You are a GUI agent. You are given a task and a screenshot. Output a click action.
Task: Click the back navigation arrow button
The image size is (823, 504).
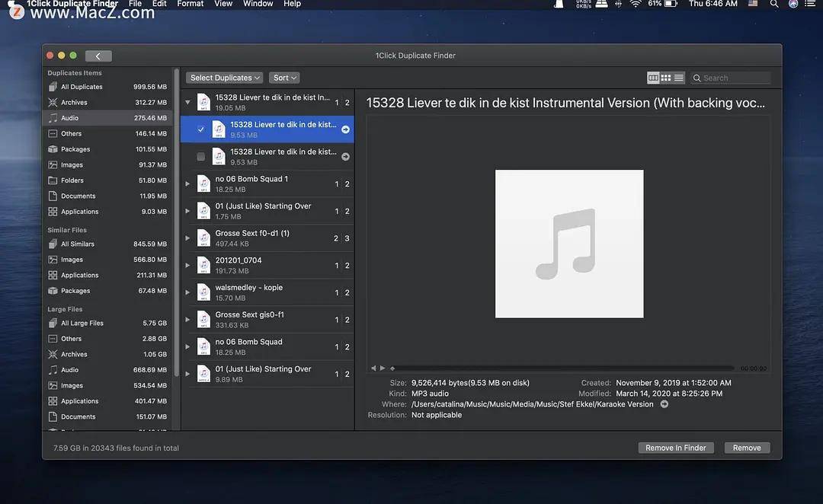pyautogui.click(x=98, y=56)
